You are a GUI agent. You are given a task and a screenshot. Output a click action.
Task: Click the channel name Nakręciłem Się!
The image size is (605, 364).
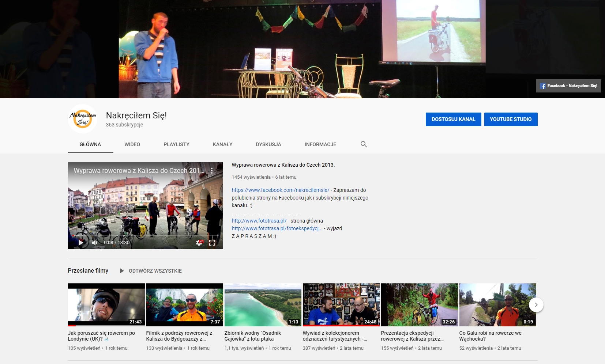[x=136, y=115]
